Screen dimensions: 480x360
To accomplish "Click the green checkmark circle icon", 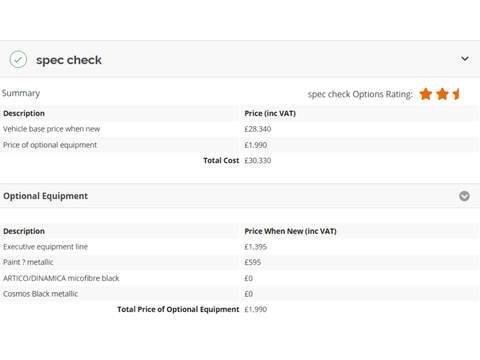I will (18, 60).
